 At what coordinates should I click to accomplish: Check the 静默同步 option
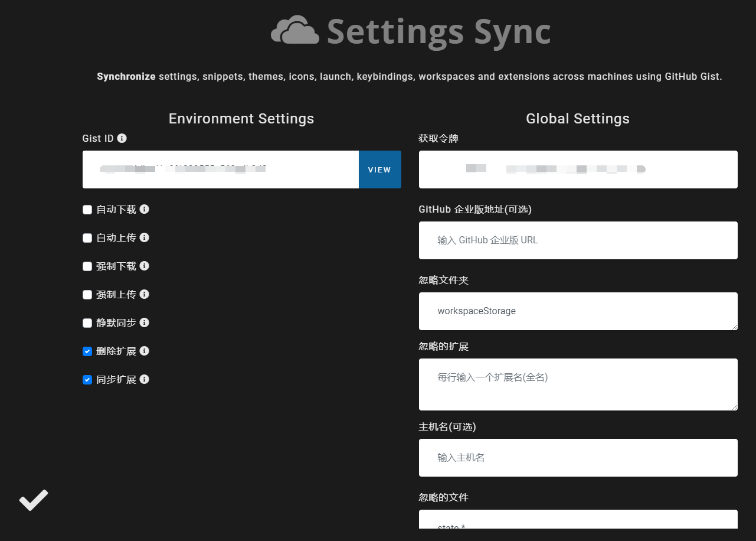[x=87, y=322]
